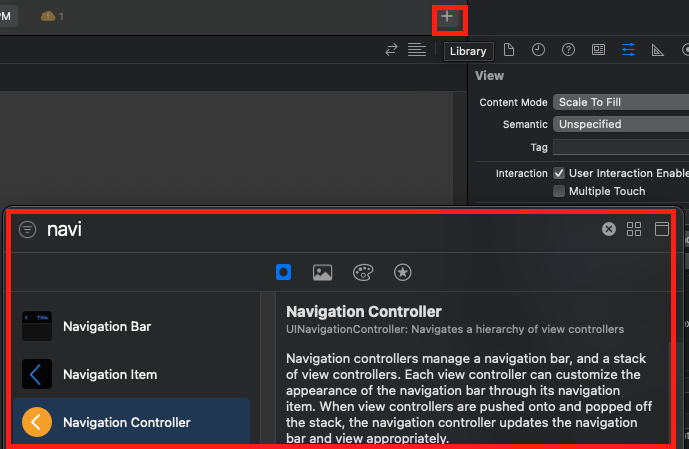Click the UINavigationController subtitle text
The image size is (689, 449).
[x=455, y=329]
